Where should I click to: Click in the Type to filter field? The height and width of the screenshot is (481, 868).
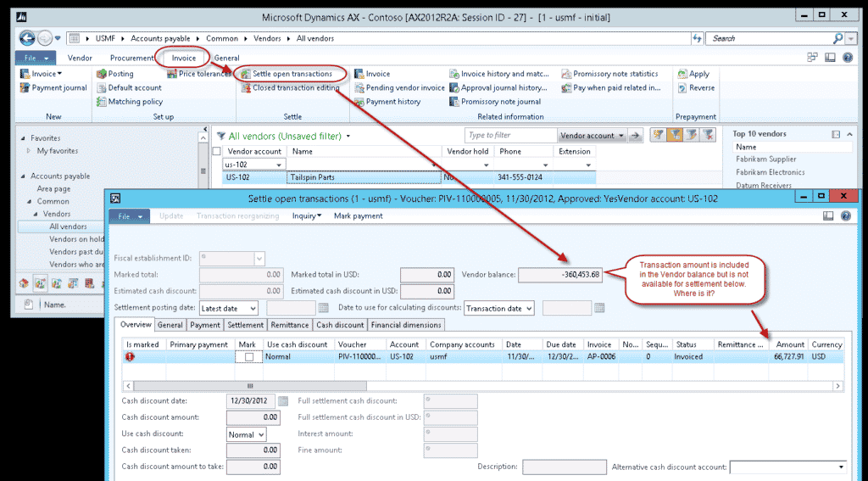509,135
